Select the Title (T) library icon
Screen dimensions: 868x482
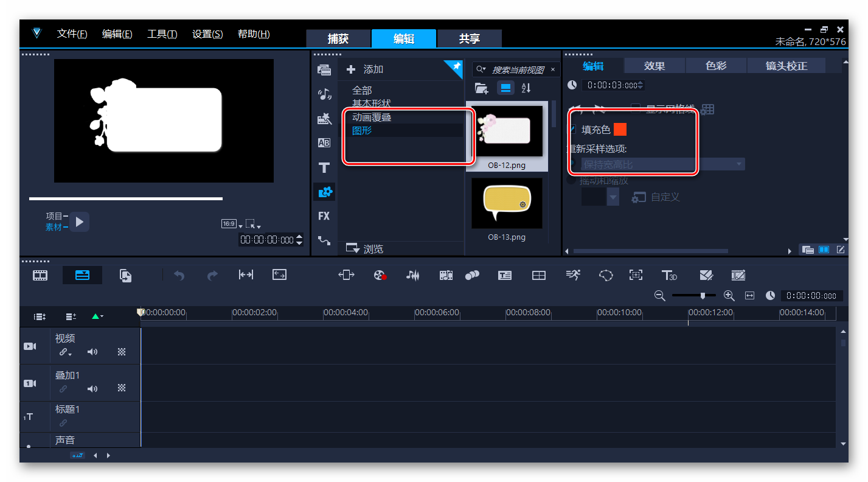point(324,167)
